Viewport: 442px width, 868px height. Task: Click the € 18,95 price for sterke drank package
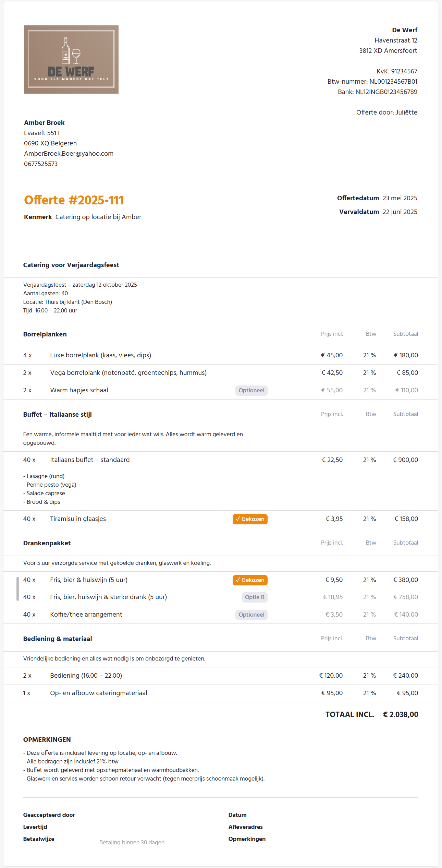point(333,597)
